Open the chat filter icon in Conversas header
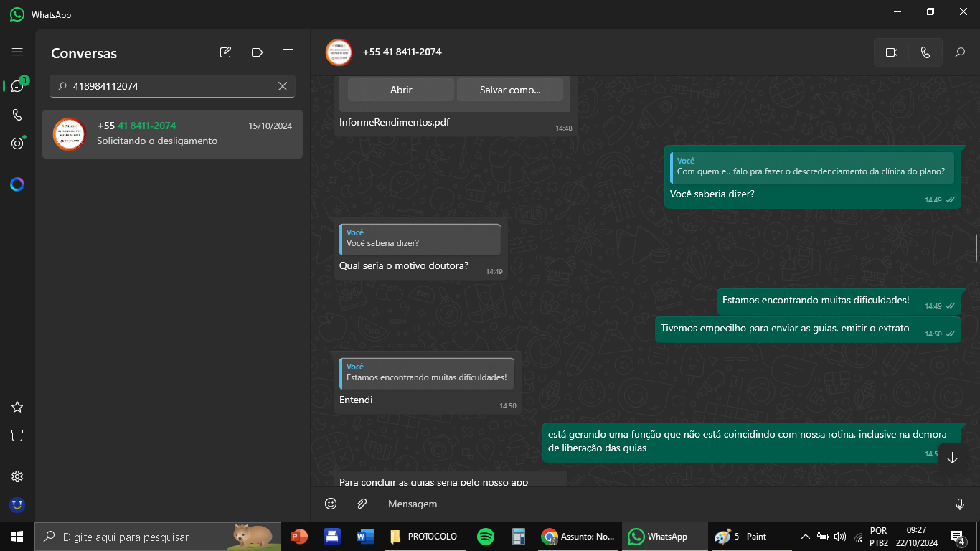 (288, 52)
